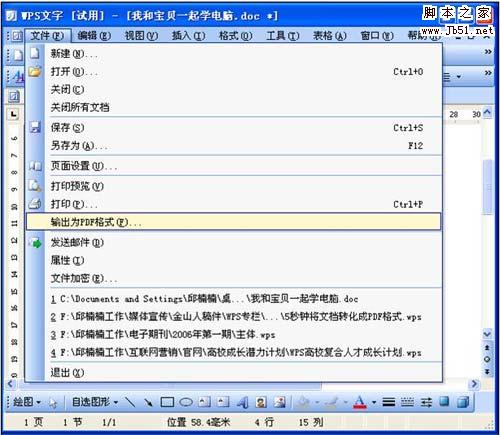Open the 插入 Insert menu
500x435 pixels.
click(188, 35)
